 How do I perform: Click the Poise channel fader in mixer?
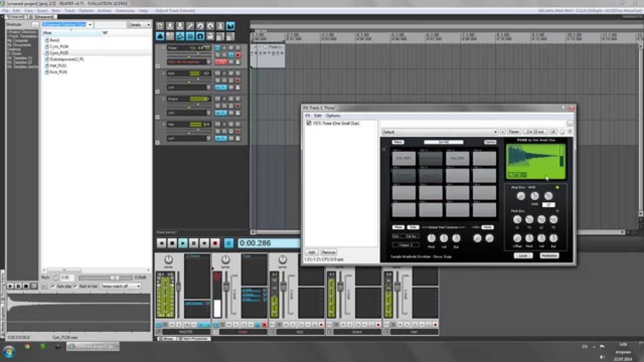pos(226,287)
